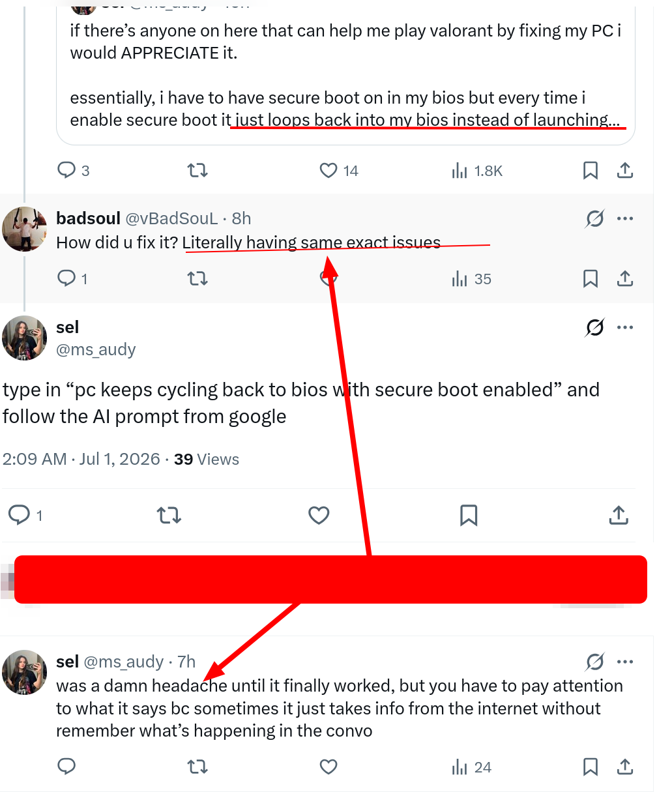Open more options on badsoul's reply
Viewport: 672px width, 792px height.
tap(625, 218)
